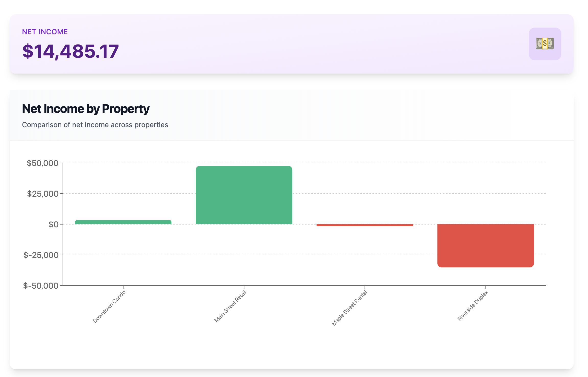The width and height of the screenshot is (588, 377).
Task: Click the chart subtitle about comparing properties
Action: tap(95, 125)
